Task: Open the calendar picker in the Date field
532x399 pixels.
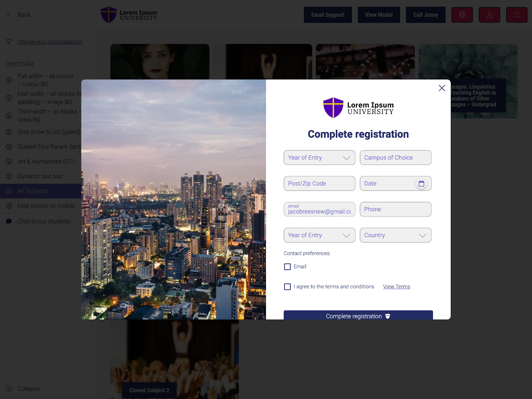Action: point(421,184)
